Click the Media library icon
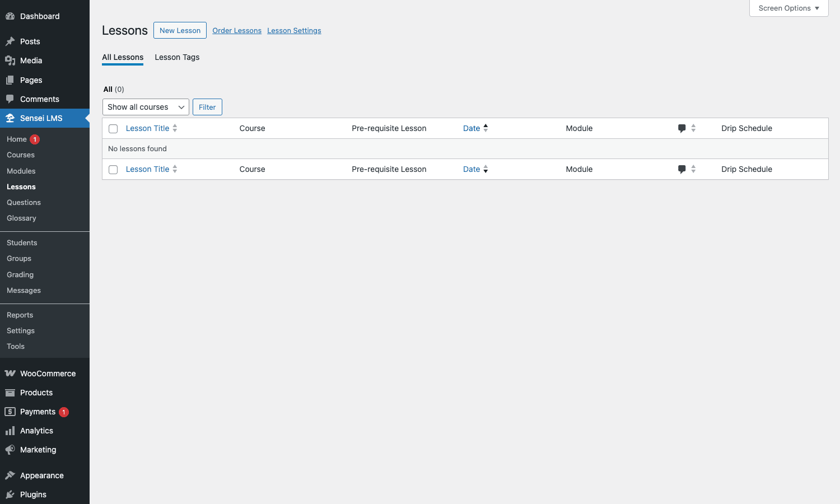The image size is (840, 504). [10, 60]
